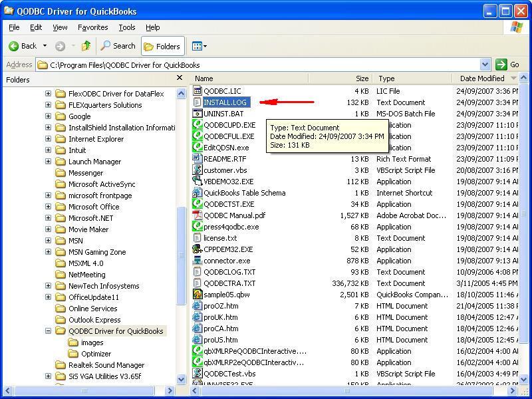Screen dimensions: 532x399
Task: Click the connector.exe application icon
Action: [198, 261]
